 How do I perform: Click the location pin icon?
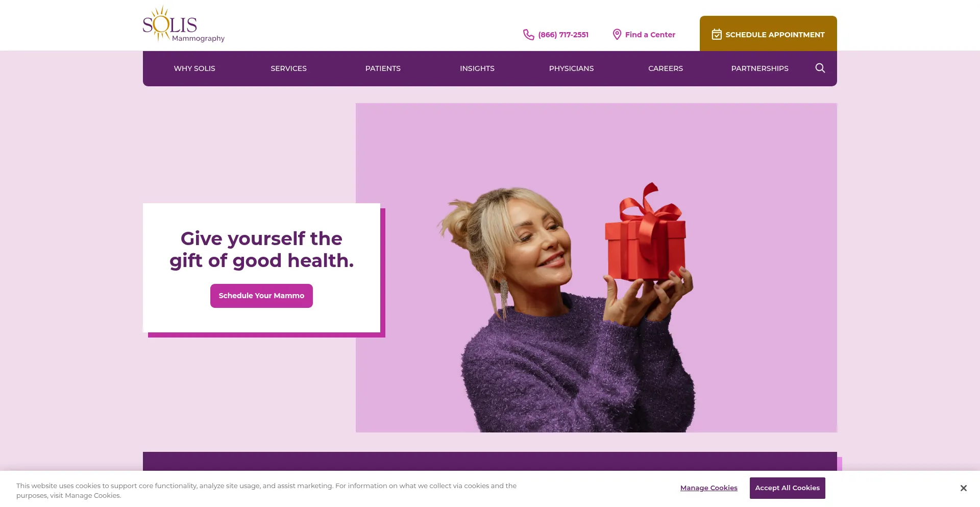click(617, 35)
